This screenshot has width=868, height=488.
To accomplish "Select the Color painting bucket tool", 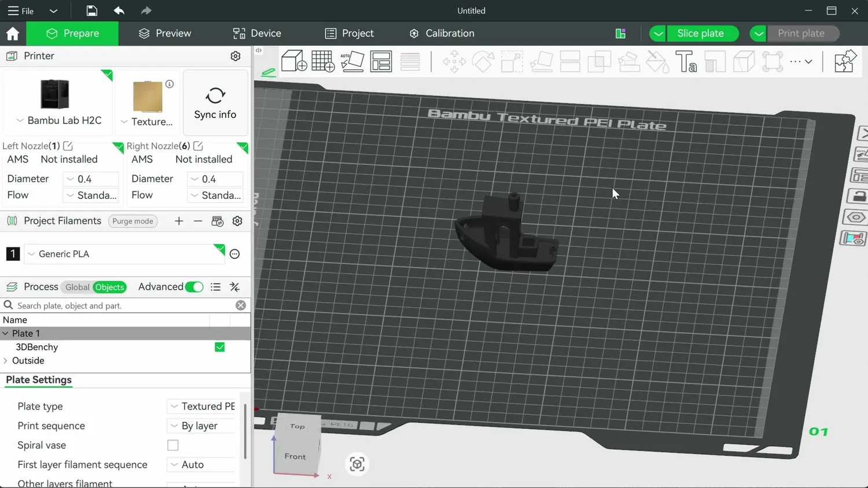I will click(657, 61).
